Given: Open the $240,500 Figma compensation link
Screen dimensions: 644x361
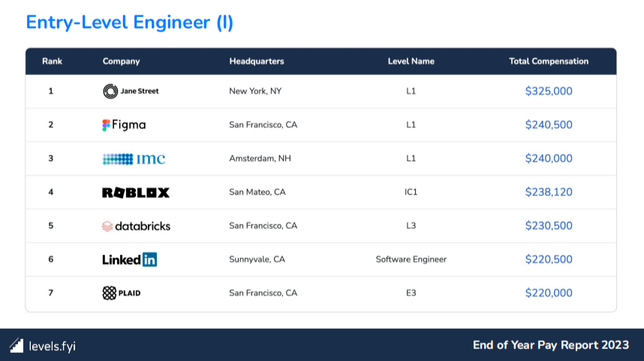Looking at the screenshot, I should point(549,125).
